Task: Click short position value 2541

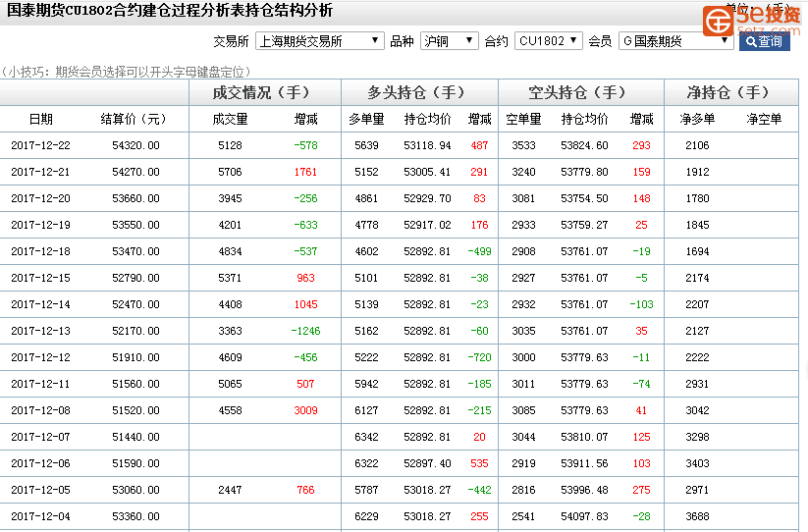Action: click(x=523, y=516)
